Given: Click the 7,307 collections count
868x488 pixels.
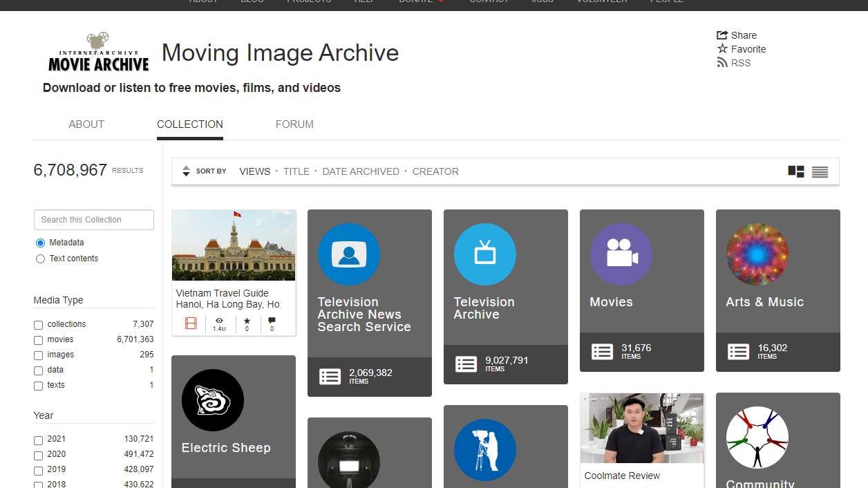Looking at the screenshot, I should coord(143,324).
